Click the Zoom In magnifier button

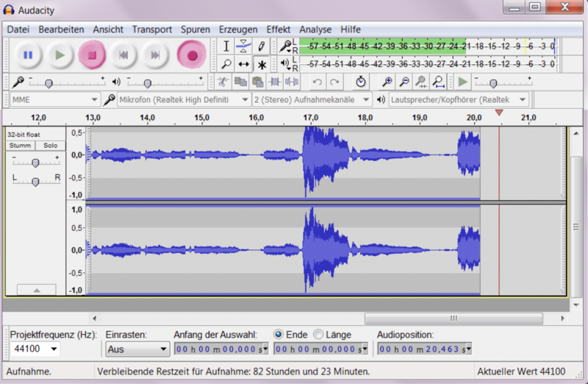tap(387, 82)
